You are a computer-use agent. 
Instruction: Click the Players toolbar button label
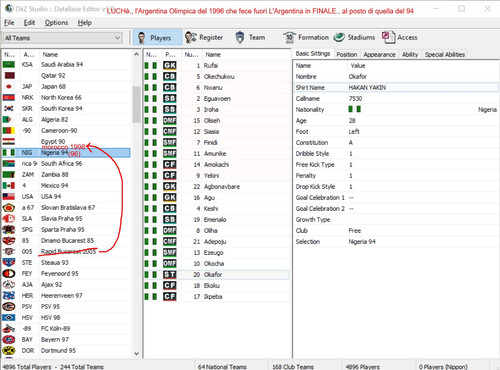point(160,38)
